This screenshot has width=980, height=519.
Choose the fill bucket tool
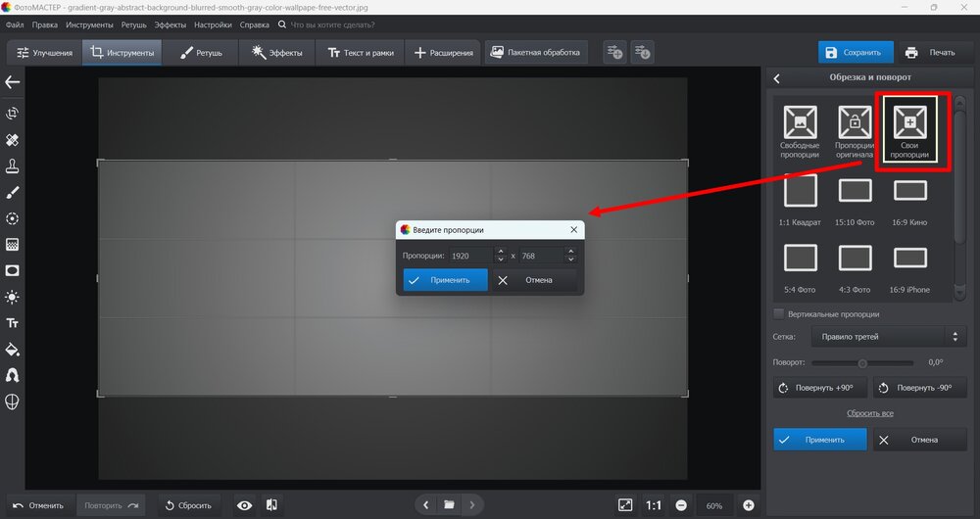tap(13, 350)
